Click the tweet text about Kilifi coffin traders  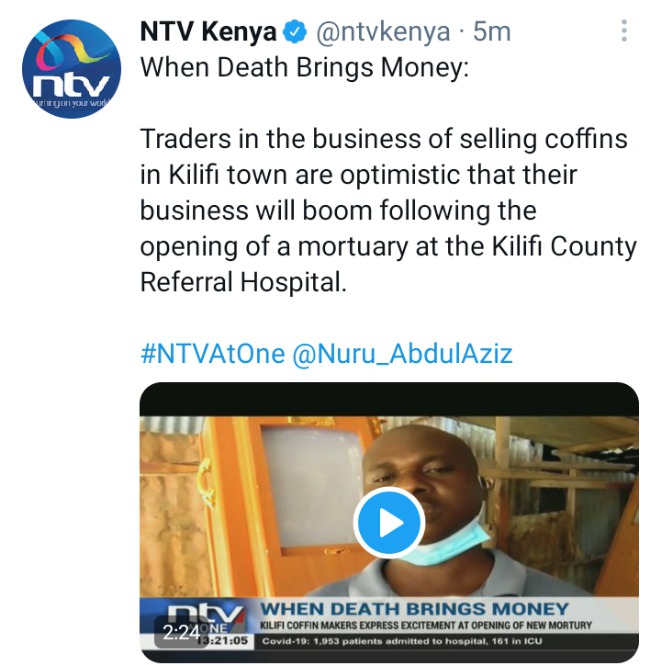[388, 210]
